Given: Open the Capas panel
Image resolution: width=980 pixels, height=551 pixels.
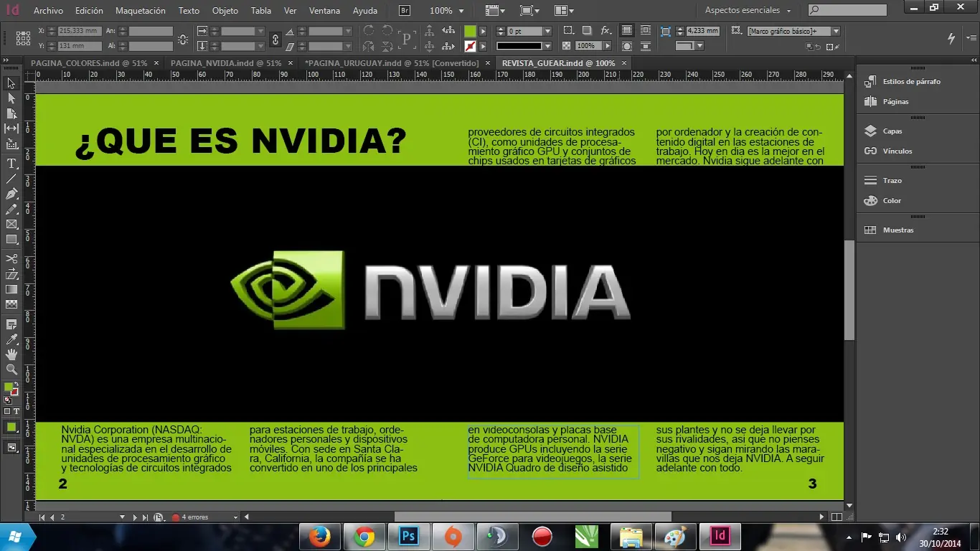Looking at the screenshot, I should pyautogui.click(x=892, y=131).
